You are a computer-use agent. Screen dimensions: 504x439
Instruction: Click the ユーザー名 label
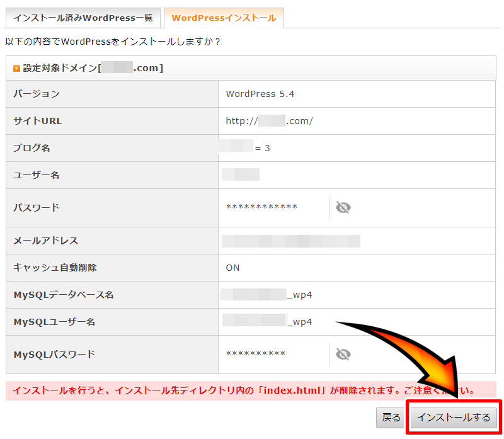click(37, 175)
